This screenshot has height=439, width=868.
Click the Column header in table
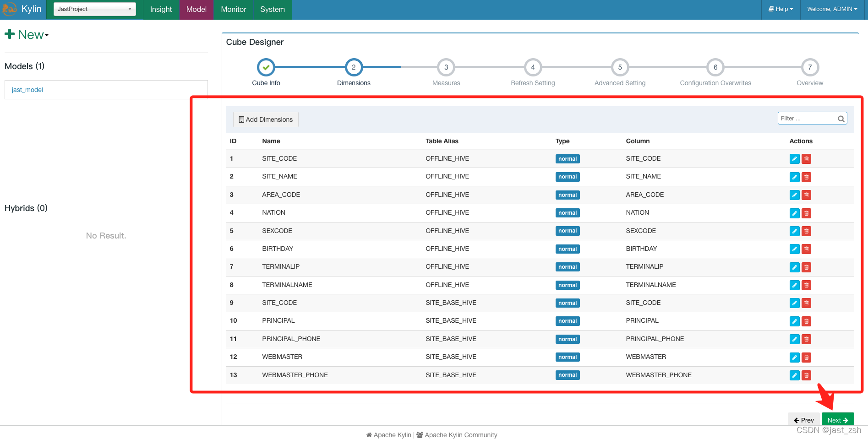tap(638, 141)
